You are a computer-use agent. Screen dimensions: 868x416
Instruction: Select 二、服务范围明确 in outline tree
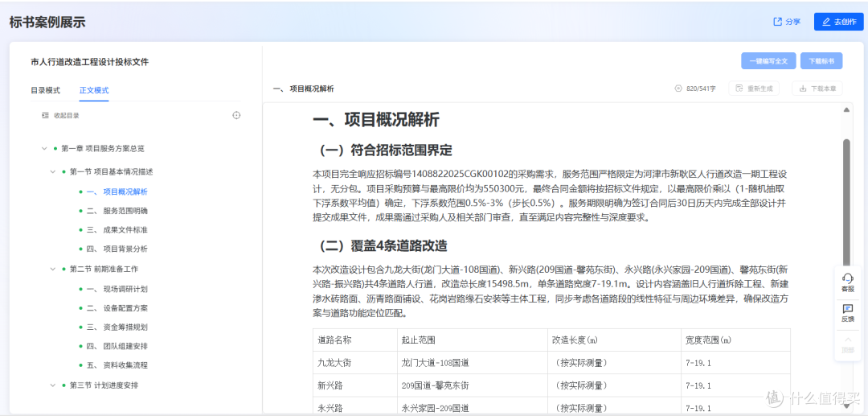click(117, 211)
